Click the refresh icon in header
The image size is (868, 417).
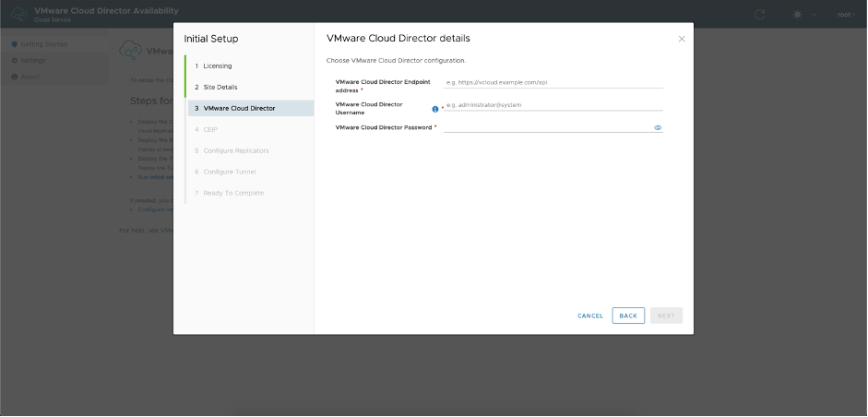point(760,15)
